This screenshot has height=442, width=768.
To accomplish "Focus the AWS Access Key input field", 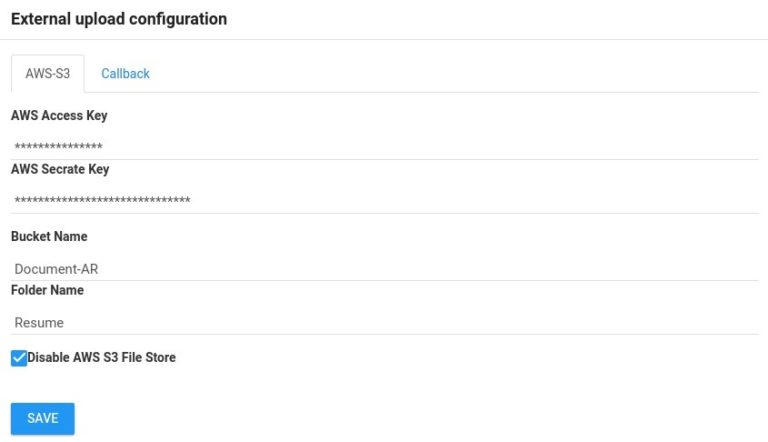I will (384, 147).
